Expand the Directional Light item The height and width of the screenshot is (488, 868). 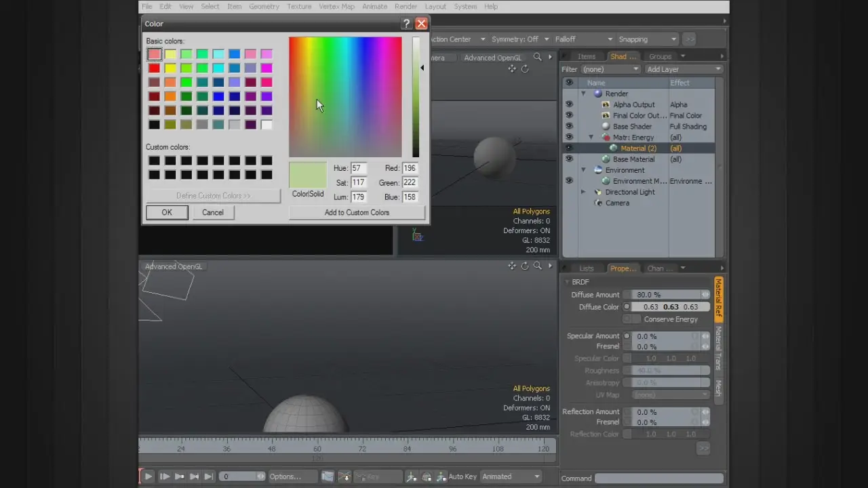583,192
